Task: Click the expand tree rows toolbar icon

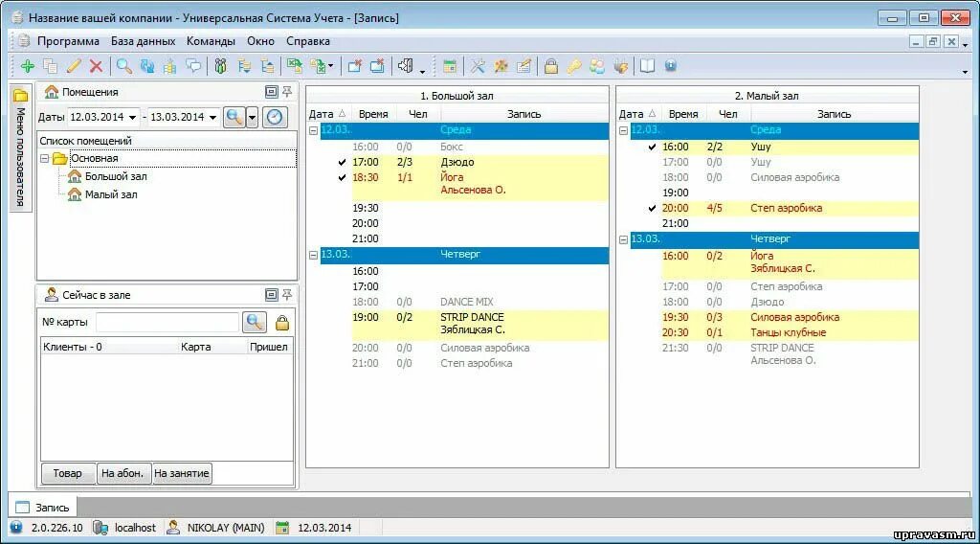Action: click(244, 66)
